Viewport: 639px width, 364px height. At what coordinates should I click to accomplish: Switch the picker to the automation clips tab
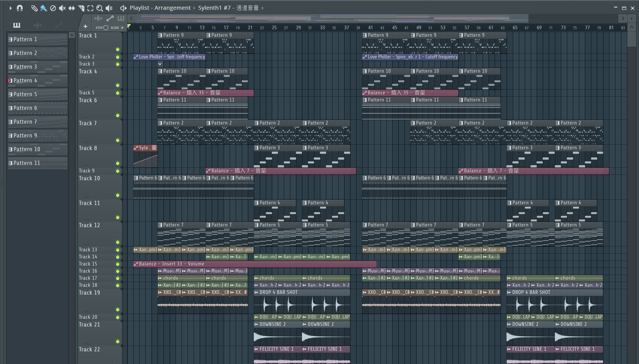(59, 25)
